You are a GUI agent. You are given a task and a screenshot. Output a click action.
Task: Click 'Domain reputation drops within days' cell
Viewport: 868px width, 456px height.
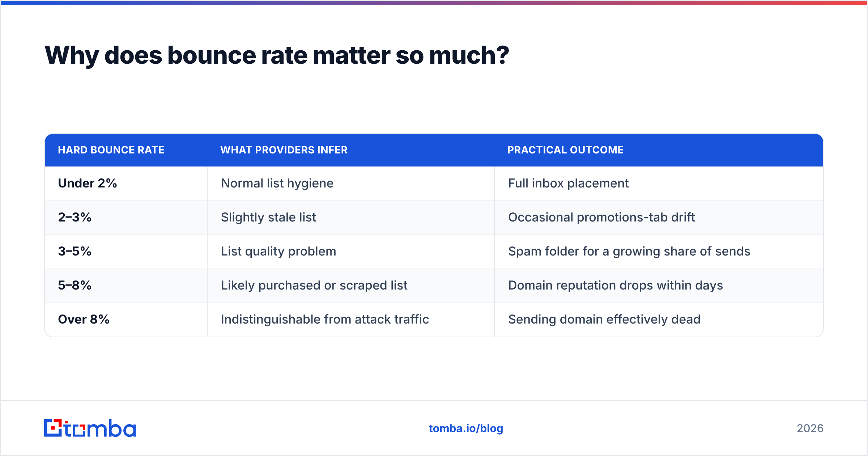click(659, 286)
